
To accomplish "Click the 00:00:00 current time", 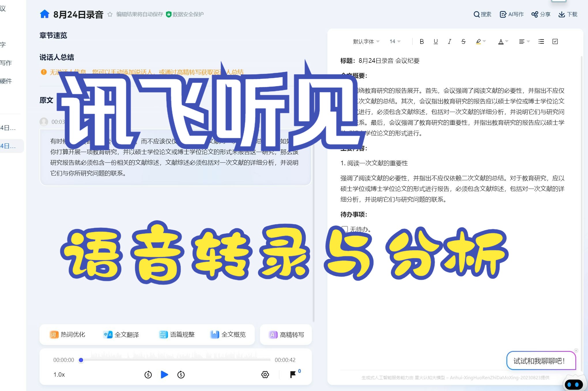I will coord(64,360).
